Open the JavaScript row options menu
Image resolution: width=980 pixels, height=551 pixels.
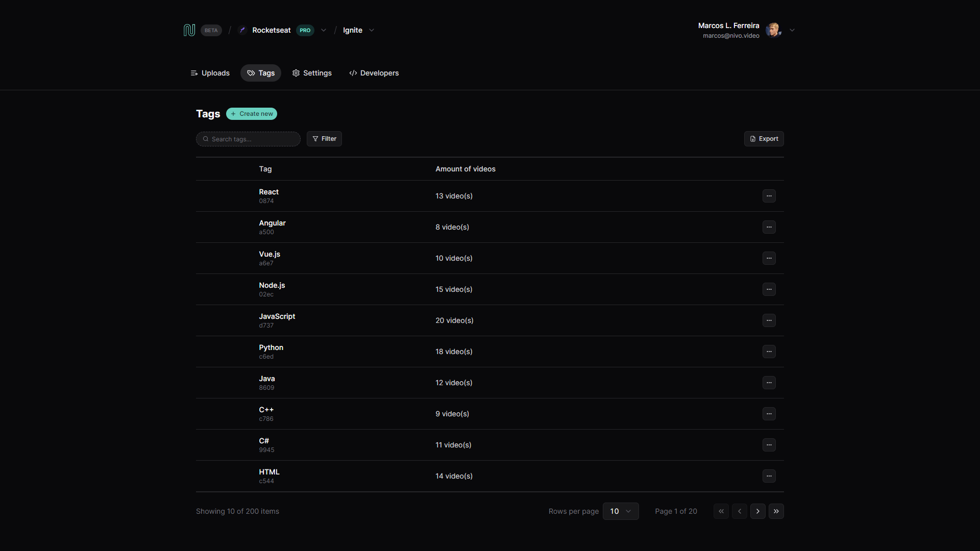point(769,320)
